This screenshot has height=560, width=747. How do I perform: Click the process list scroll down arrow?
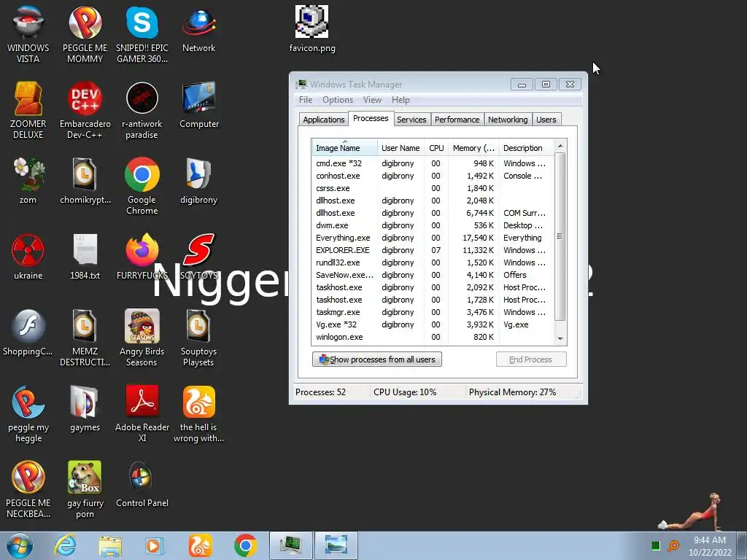pos(560,338)
